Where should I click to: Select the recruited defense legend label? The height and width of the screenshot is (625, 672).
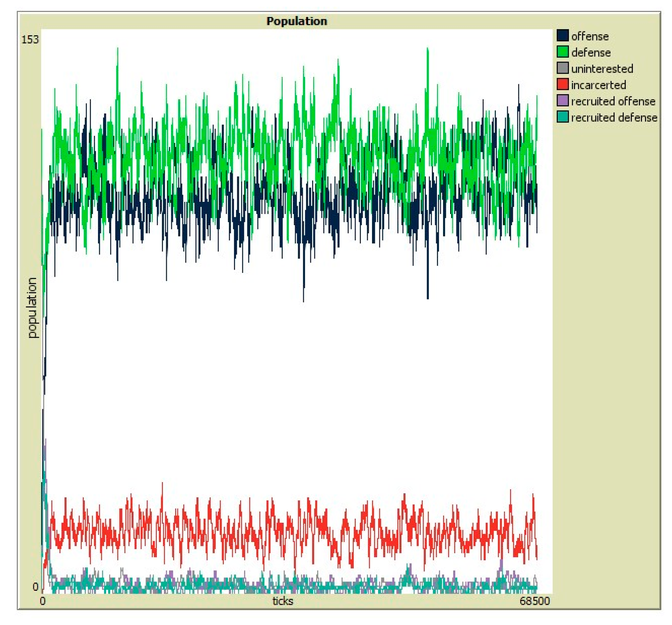click(614, 117)
